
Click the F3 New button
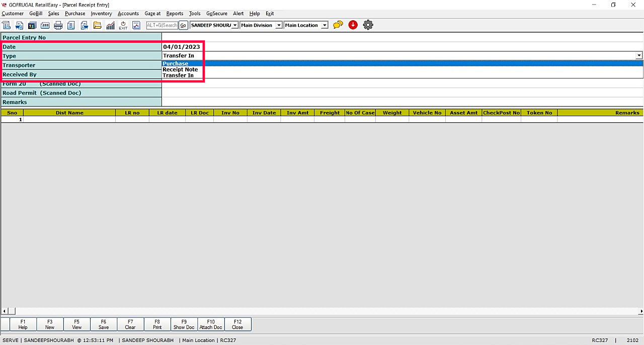tap(50, 324)
